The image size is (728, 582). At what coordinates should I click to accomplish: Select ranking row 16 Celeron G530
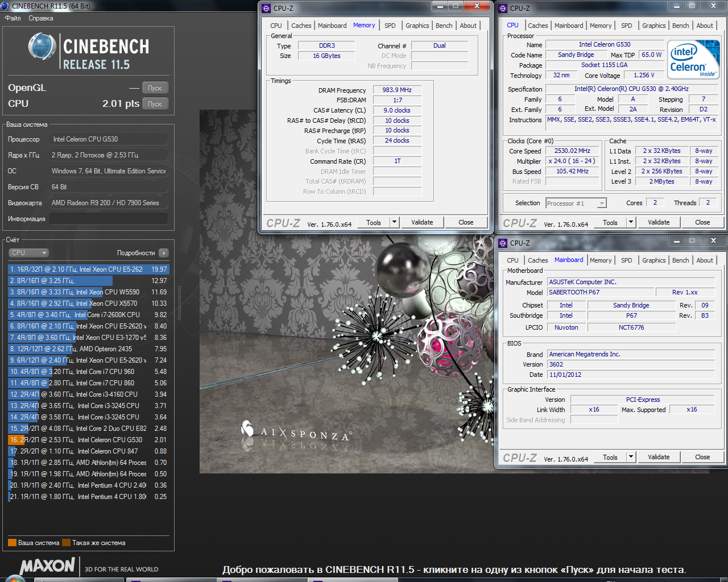(88, 440)
